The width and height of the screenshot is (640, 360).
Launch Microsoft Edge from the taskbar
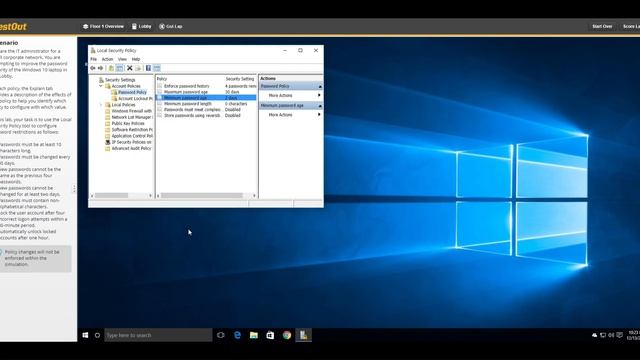point(237,335)
